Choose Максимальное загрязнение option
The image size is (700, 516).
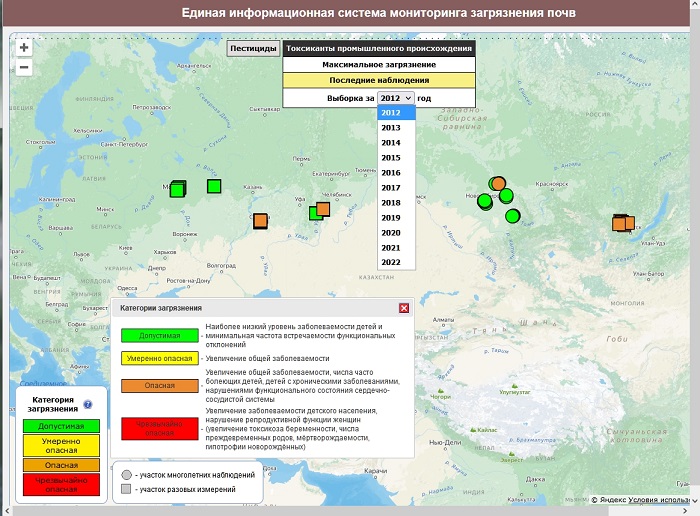point(379,65)
